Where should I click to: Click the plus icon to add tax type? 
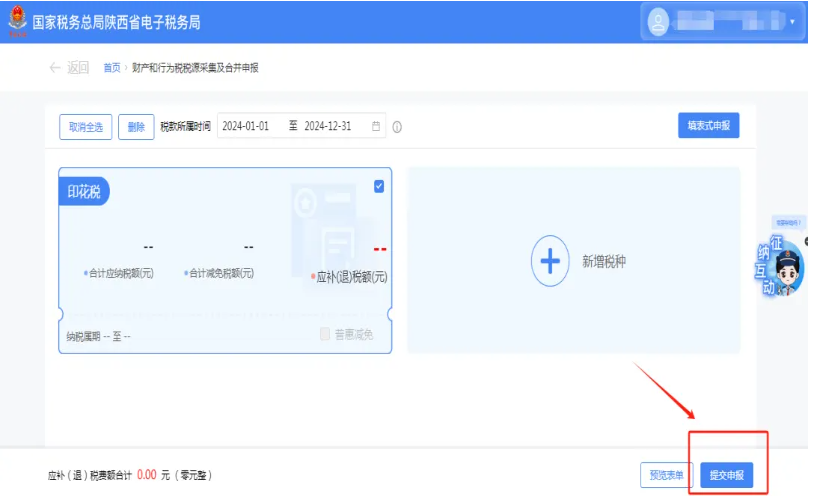(x=549, y=262)
